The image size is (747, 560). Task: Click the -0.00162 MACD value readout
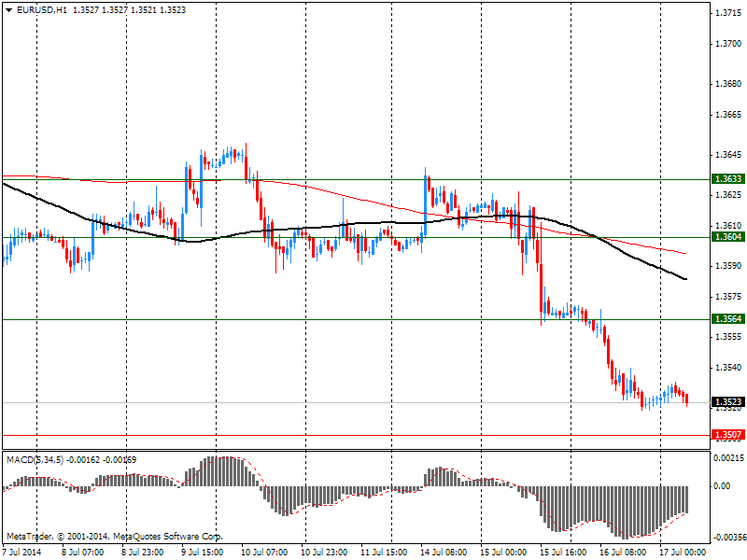click(x=83, y=460)
